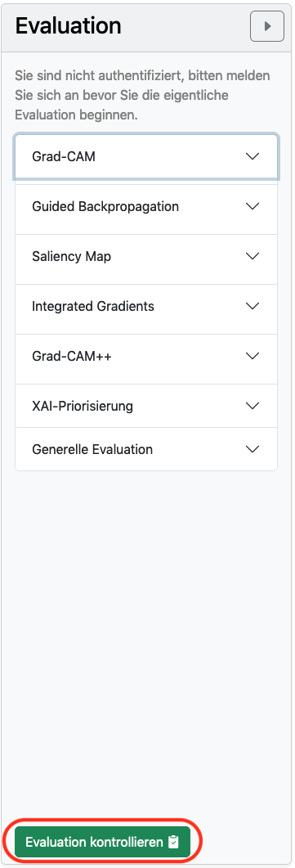Click the Grad-CAM chevron arrow
This screenshot has width=295, height=868.
(x=253, y=156)
